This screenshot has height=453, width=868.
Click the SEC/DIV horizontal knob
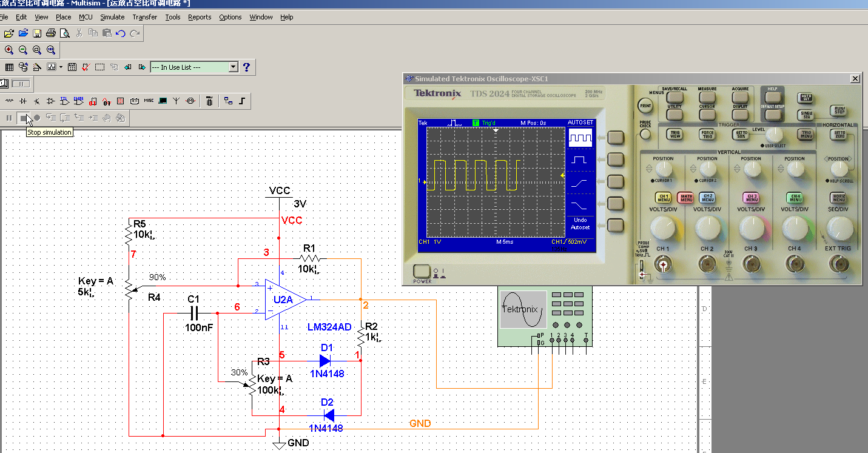839,227
